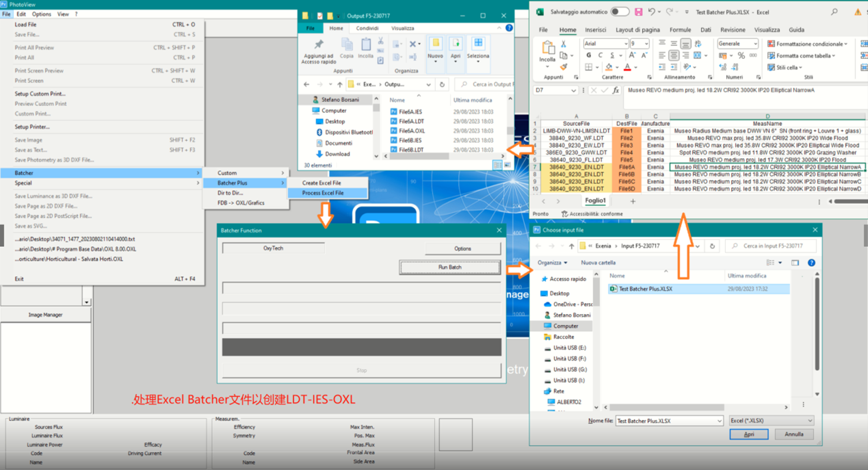Screen dimensions: 868x470
Task: Increase font size with the large A icon
Action: tap(632, 55)
